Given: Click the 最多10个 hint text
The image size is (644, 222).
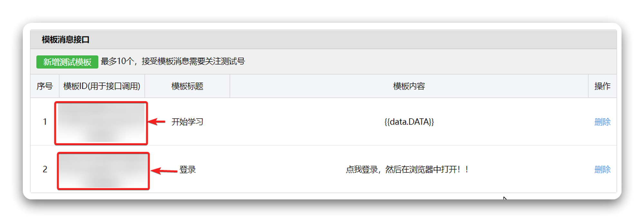Looking at the screenshot, I should coord(173,61).
